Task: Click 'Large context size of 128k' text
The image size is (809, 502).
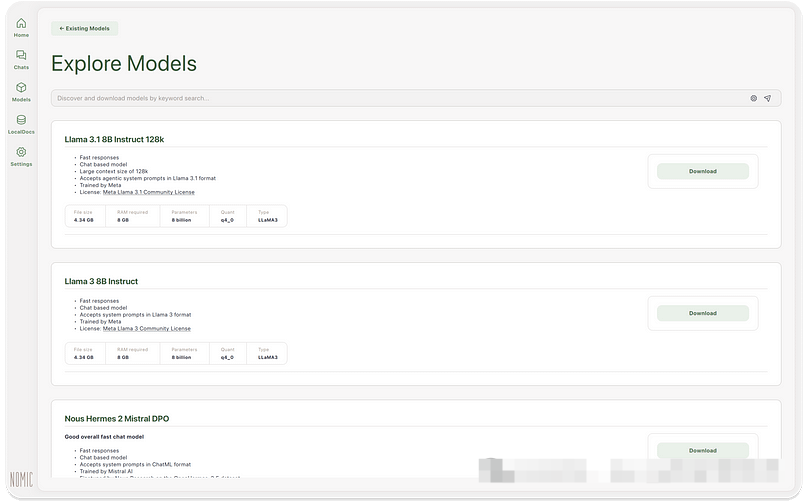Action: [114, 171]
